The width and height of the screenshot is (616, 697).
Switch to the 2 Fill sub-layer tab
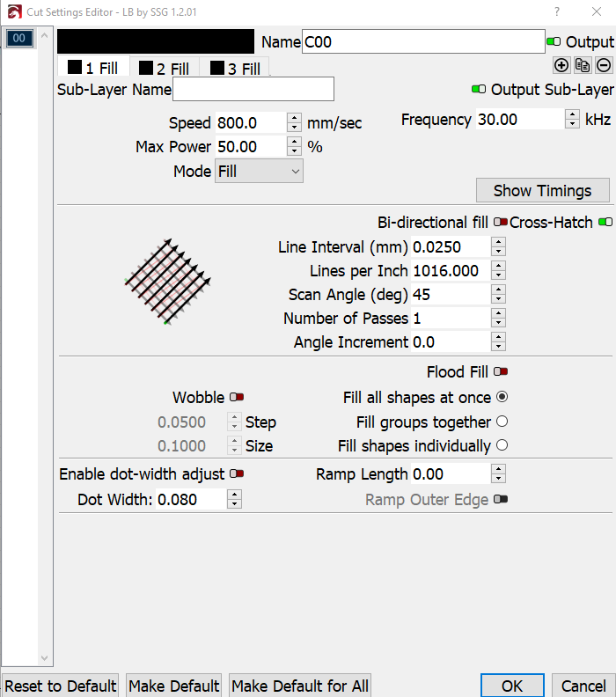coord(165,69)
